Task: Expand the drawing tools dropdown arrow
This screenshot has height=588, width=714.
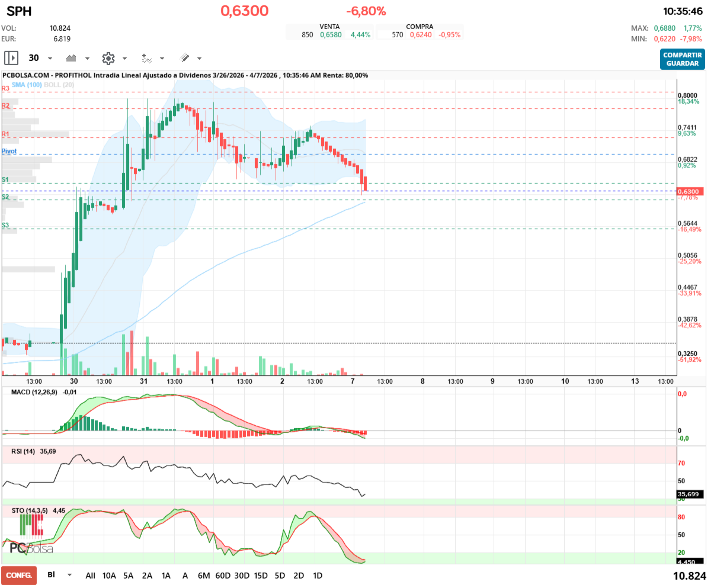Action: tap(199, 59)
